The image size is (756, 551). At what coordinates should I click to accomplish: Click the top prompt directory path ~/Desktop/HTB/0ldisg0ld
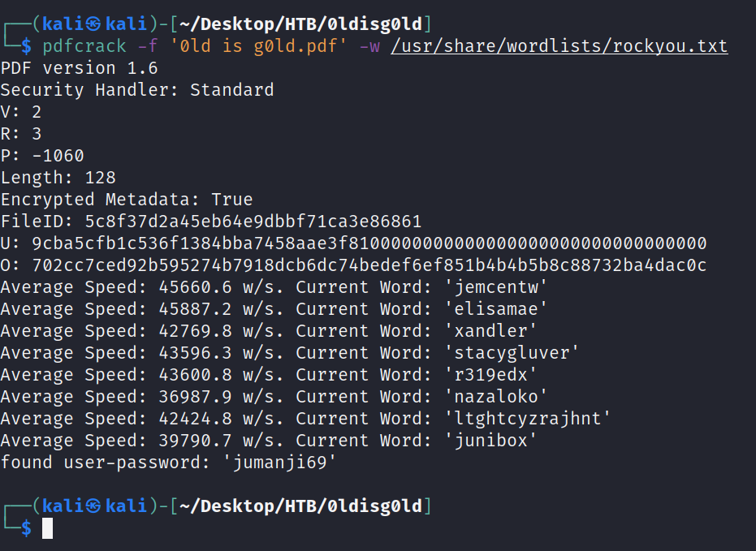point(300,24)
